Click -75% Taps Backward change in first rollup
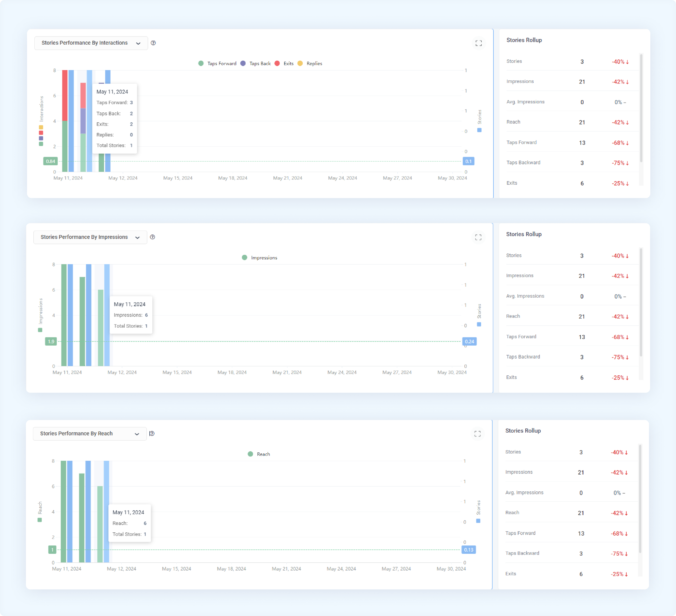This screenshot has height=616, width=676. tap(620, 163)
